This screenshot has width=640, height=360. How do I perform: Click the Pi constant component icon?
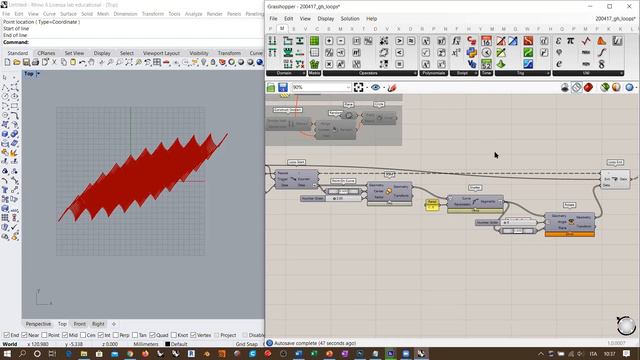tap(571, 41)
